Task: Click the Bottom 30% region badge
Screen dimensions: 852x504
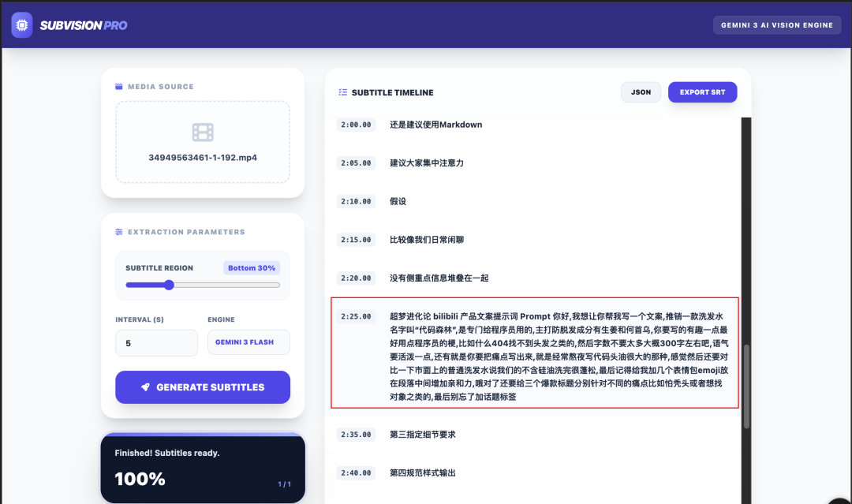Action: [x=252, y=267]
